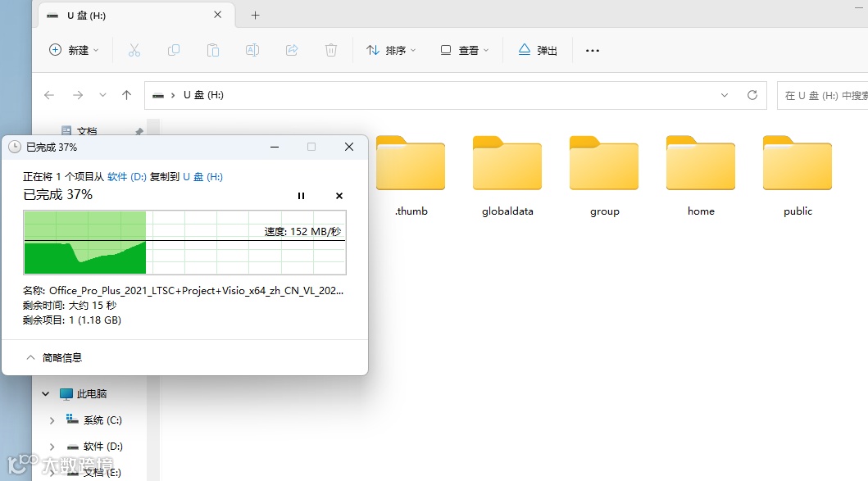Collapse the 此电脑 tree node
This screenshot has height=481, width=868.
46,394
